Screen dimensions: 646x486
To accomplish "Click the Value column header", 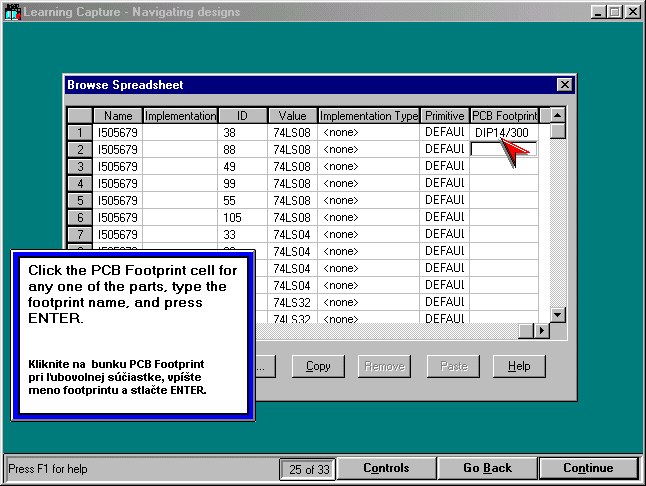I will point(292,116).
